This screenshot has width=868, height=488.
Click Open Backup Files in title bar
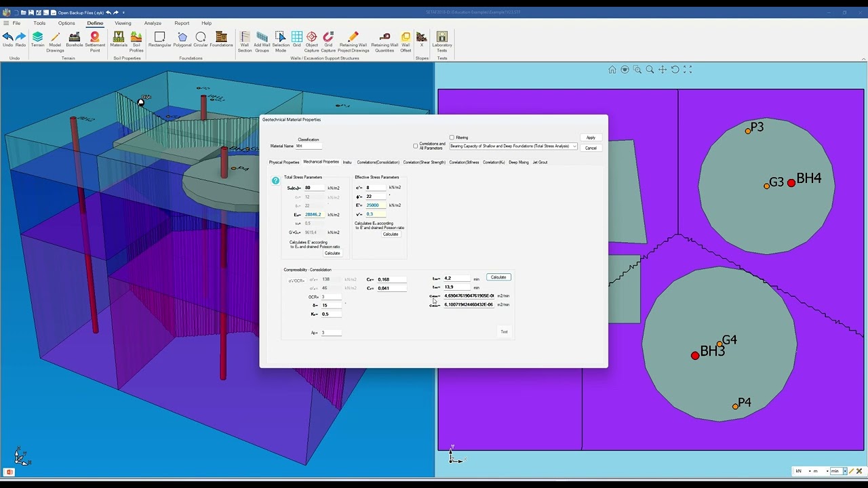(80, 12)
